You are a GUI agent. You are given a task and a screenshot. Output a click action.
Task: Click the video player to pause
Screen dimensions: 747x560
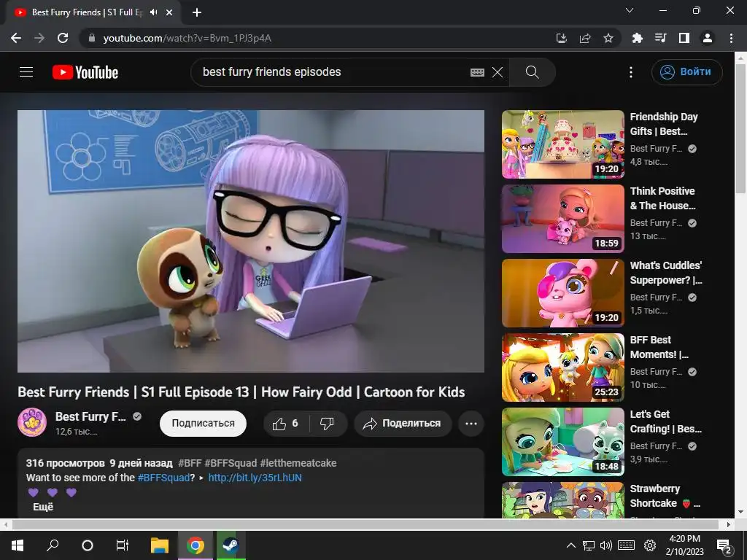point(251,241)
